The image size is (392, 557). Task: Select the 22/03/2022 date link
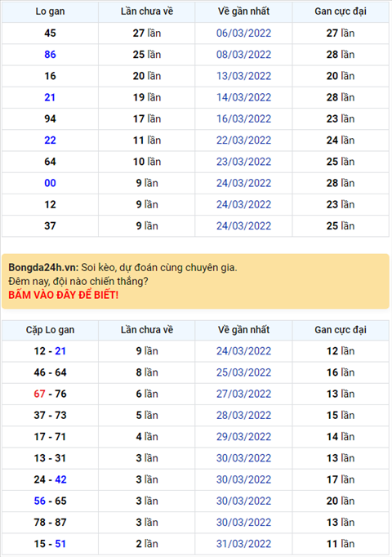(x=243, y=140)
